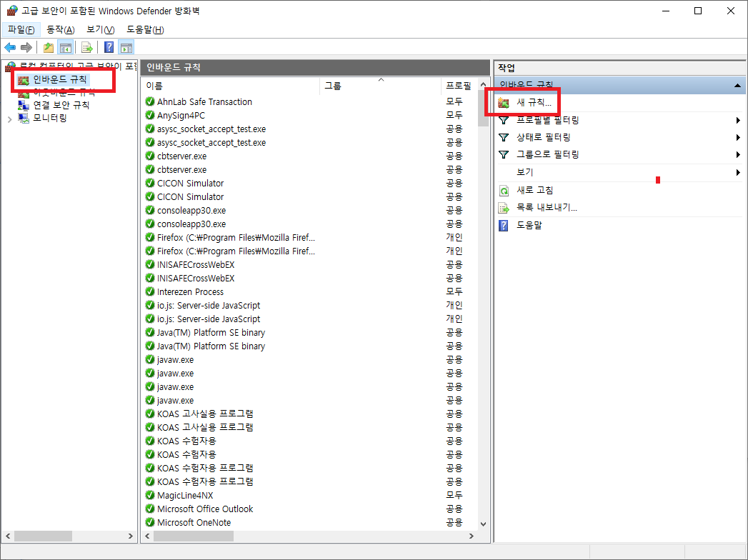This screenshot has height=560, width=748.
Task: Click the 새 규칙 firewall icon in actions
Action: coord(503,103)
